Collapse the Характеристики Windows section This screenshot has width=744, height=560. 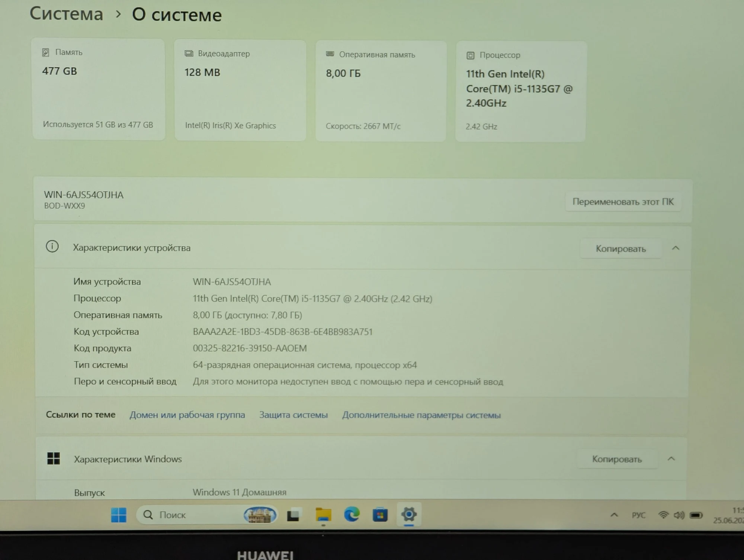coord(671,459)
